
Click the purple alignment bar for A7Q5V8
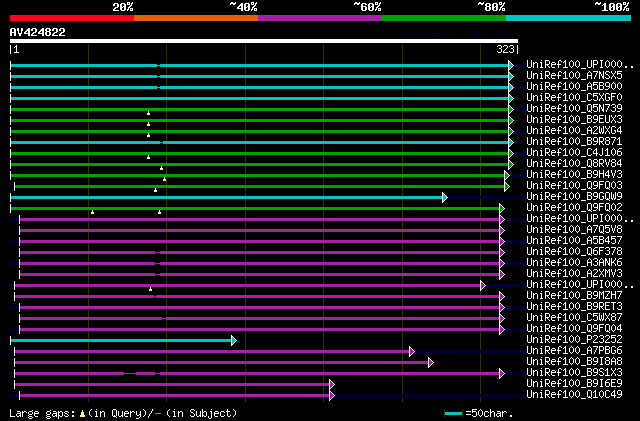pyautogui.click(x=260, y=230)
